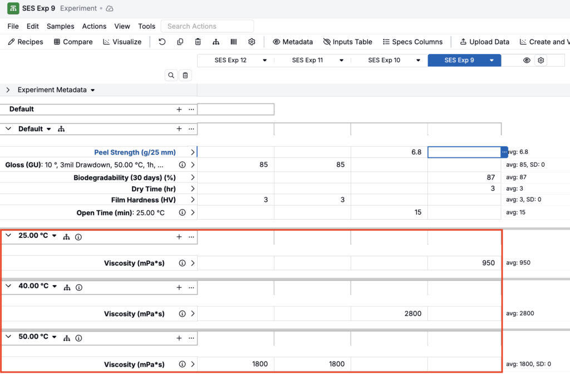Click the 2800 viscosity cell
Image resolution: width=570 pixels, height=392 pixels.
pyautogui.click(x=389, y=314)
